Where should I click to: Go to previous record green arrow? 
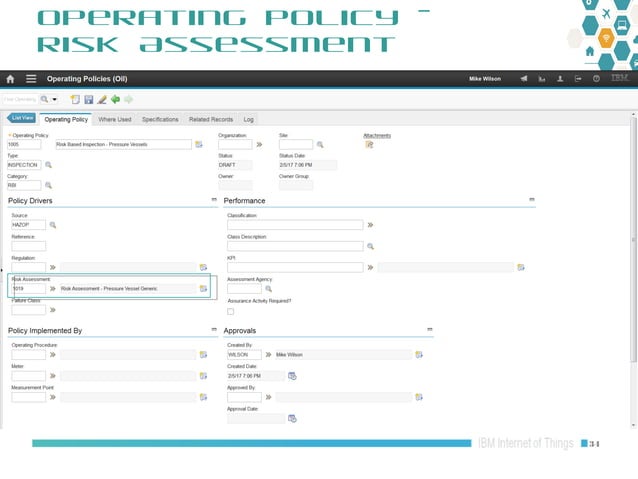[x=116, y=99]
